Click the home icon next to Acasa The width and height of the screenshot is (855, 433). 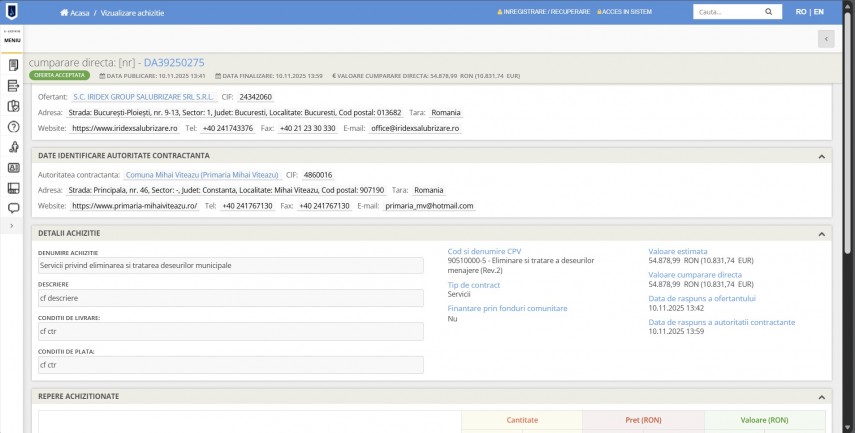click(x=65, y=12)
